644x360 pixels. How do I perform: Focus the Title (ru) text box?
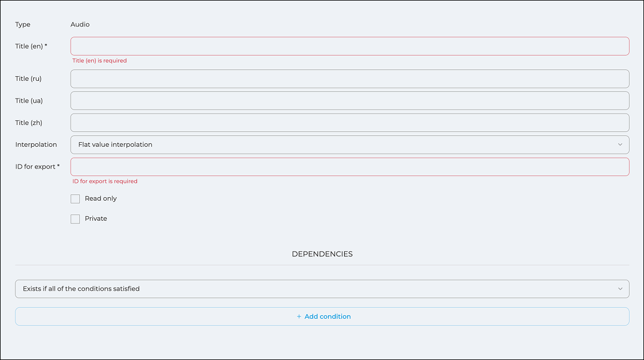click(x=349, y=79)
